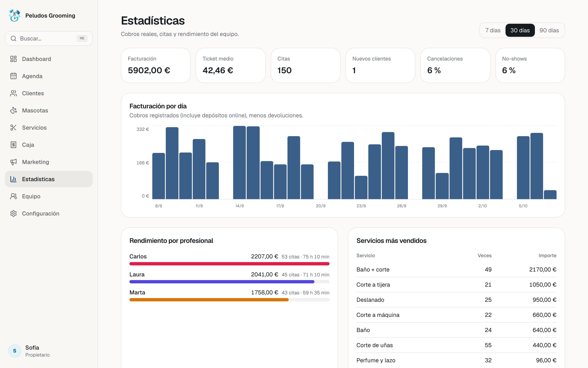
Task: Click the No-shows 6 % card
Action: coord(530,65)
